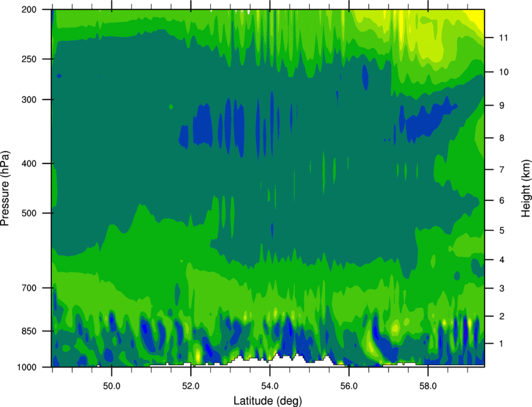Click the pressure tick label 500
532x407 pixels.
pos(29,213)
